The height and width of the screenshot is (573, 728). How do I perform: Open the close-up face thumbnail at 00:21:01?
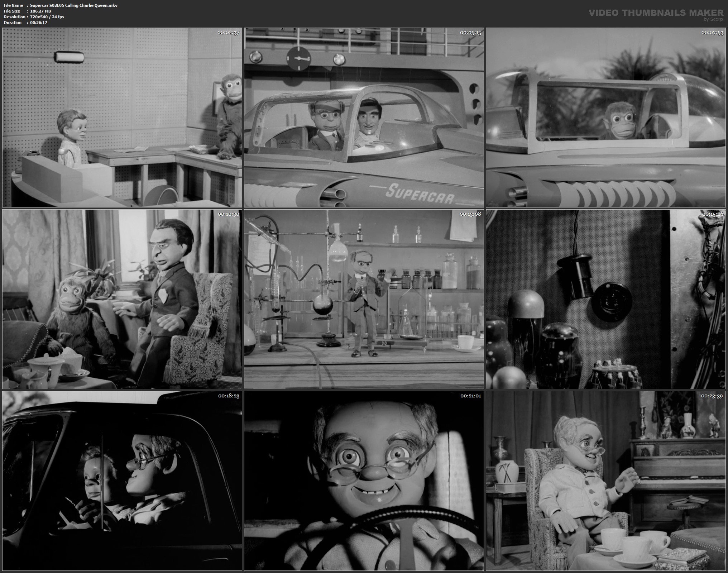[364, 481]
